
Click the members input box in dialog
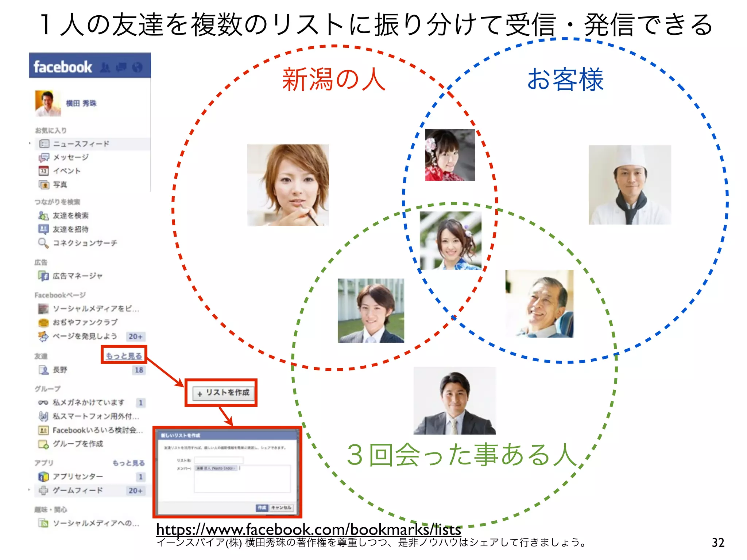coord(242,479)
